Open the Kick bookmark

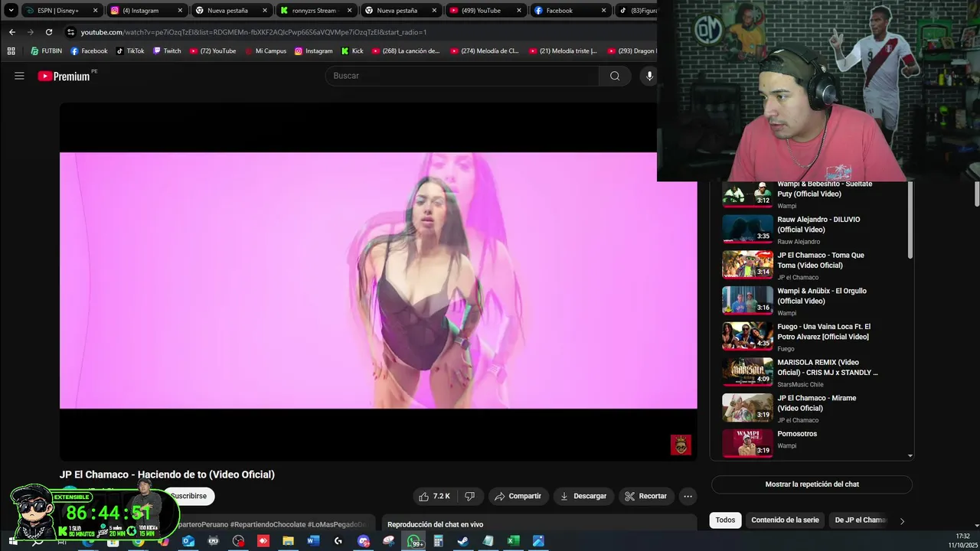(351, 51)
